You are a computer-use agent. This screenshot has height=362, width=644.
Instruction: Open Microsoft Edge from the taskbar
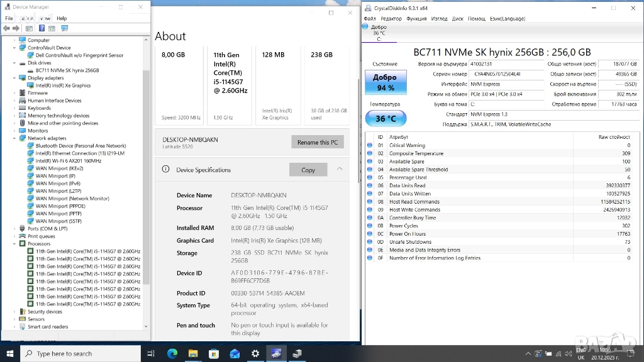click(x=172, y=353)
